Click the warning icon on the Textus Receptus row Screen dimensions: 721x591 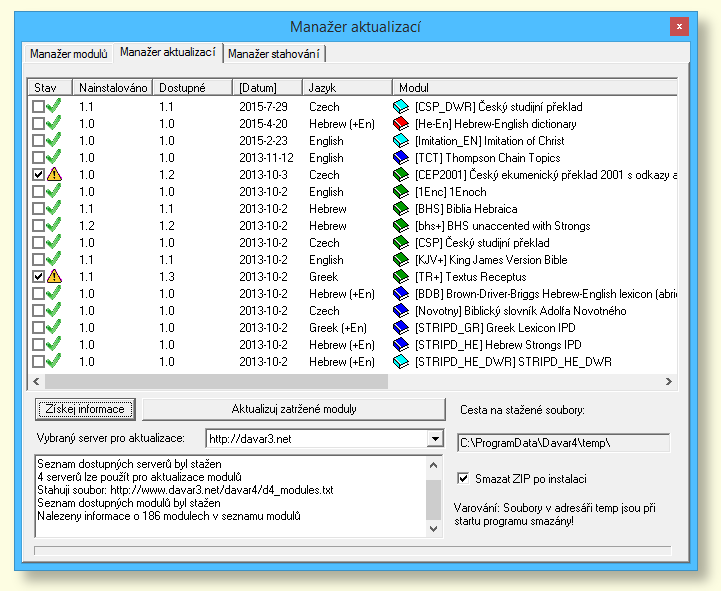point(54,276)
